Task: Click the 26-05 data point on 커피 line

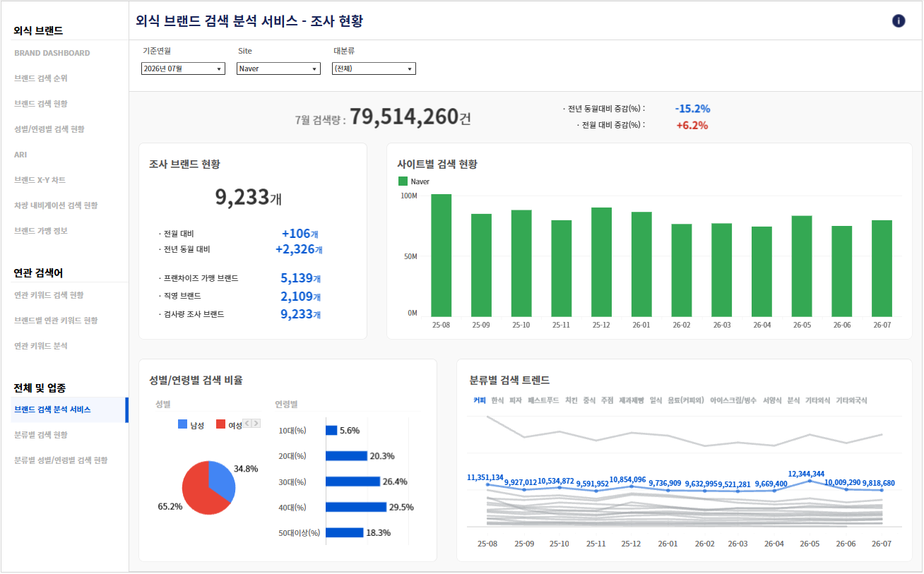Action: click(810, 481)
